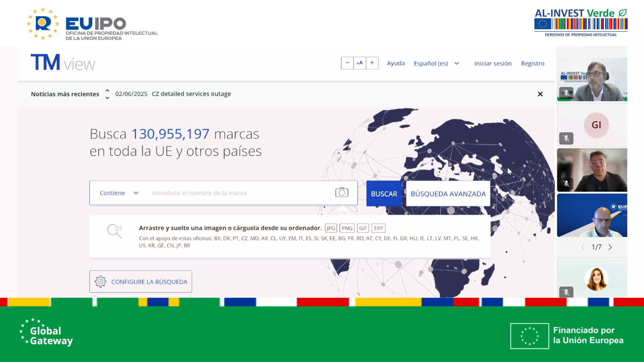Click the TIFF format tag
Image resolution: width=644 pixels, height=362 pixels.
click(378, 228)
